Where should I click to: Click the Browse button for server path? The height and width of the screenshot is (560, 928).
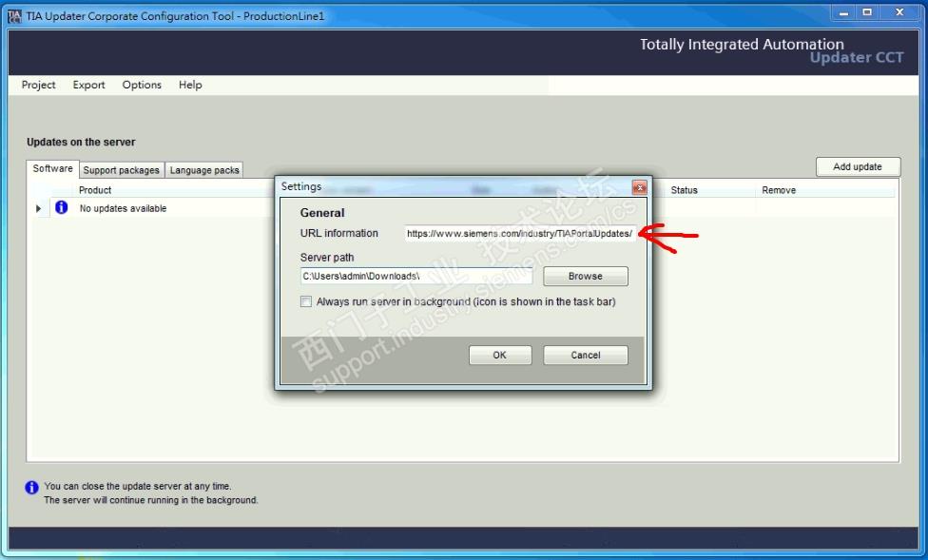586,277
